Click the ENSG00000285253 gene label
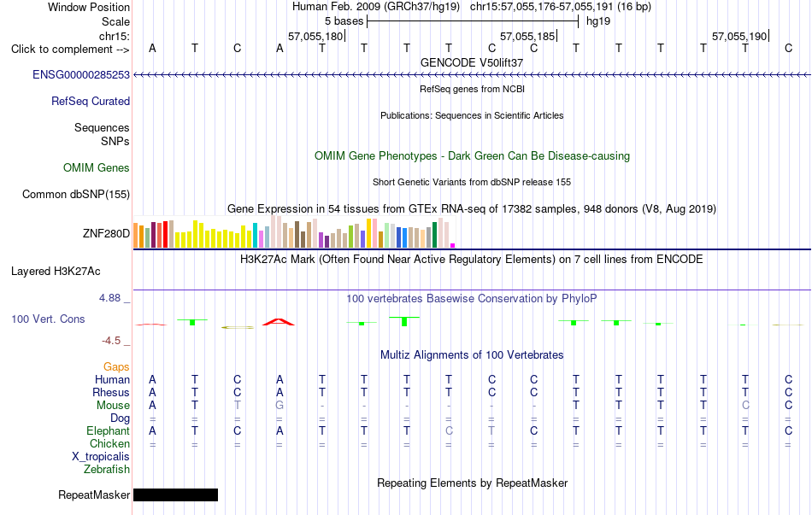Screen dimensions: 812x515 pos(81,74)
